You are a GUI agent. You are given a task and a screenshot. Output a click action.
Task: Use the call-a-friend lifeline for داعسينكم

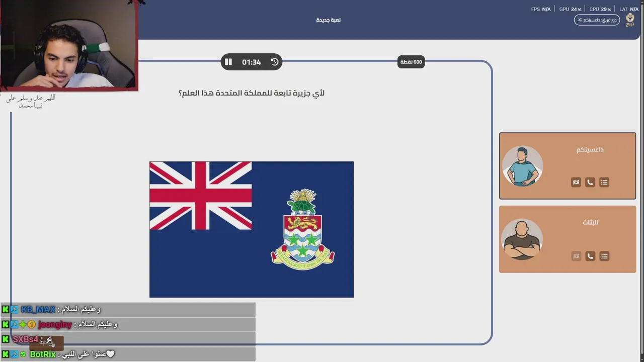(590, 183)
